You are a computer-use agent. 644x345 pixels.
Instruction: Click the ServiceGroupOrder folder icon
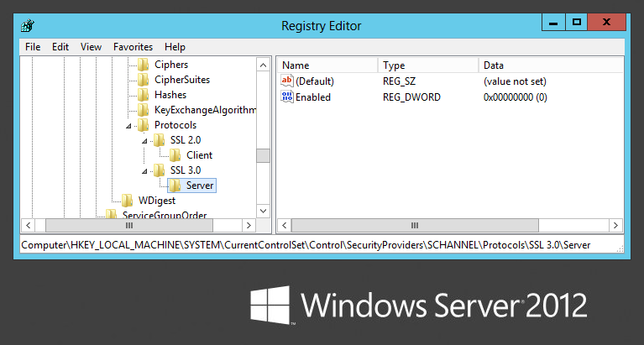click(x=111, y=214)
